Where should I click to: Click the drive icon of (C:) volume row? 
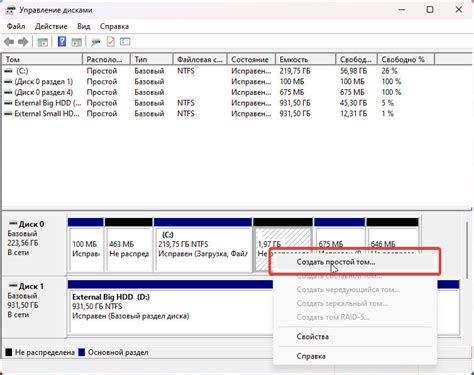[8, 71]
